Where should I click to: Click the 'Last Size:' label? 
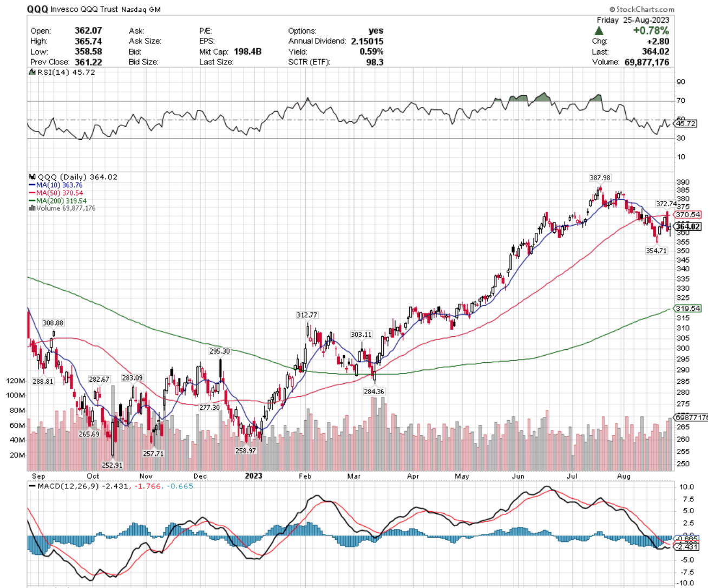[217, 62]
